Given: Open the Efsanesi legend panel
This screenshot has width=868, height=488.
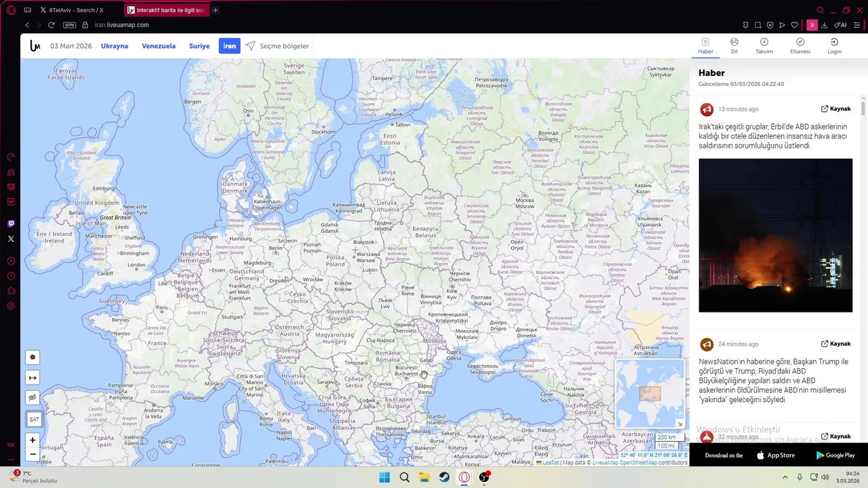Looking at the screenshot, I should (x=800, y=46).
